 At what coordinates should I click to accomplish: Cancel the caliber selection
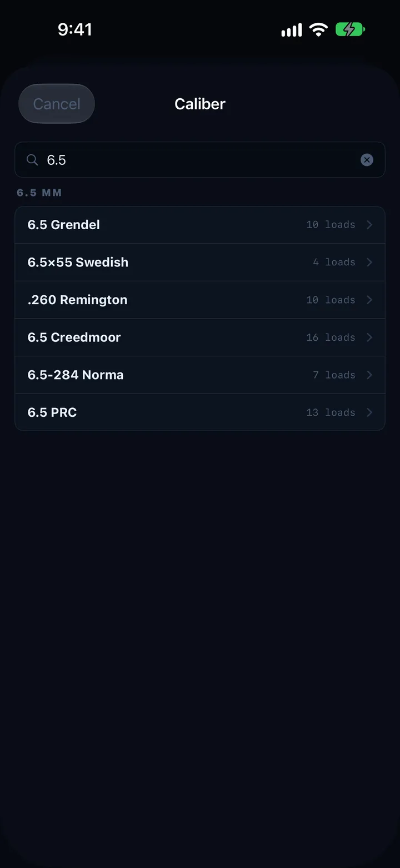click(57, 104)
